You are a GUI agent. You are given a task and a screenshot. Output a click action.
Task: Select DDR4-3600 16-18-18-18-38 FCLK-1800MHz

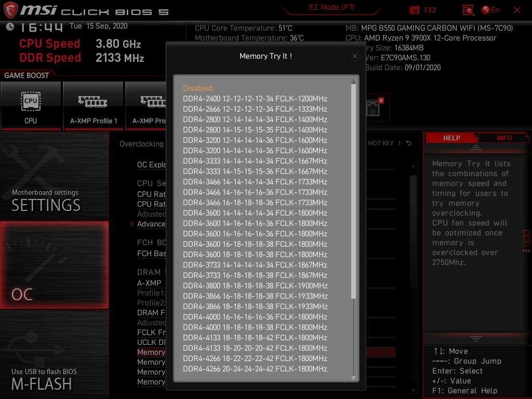(255, 244)
